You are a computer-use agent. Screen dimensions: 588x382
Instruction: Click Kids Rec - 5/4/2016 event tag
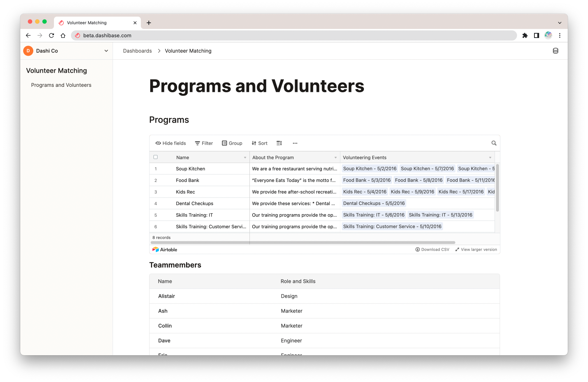click(x=365, y=192)
